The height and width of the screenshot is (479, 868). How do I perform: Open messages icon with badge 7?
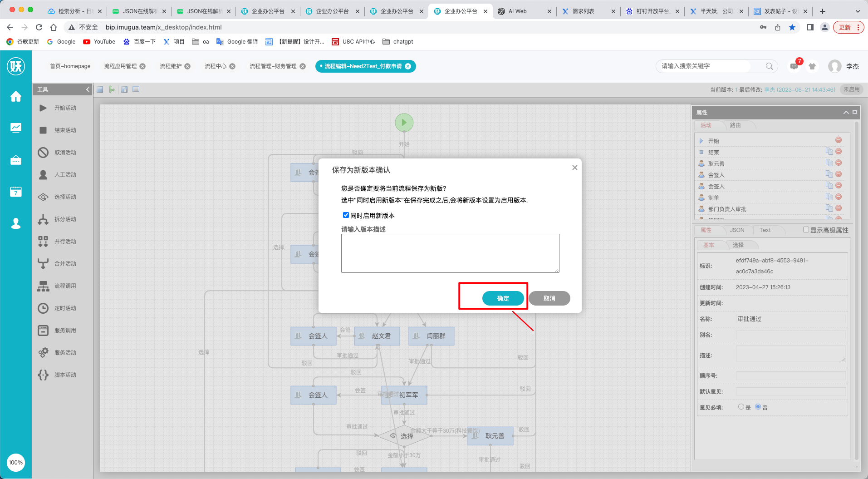(794, 65)
